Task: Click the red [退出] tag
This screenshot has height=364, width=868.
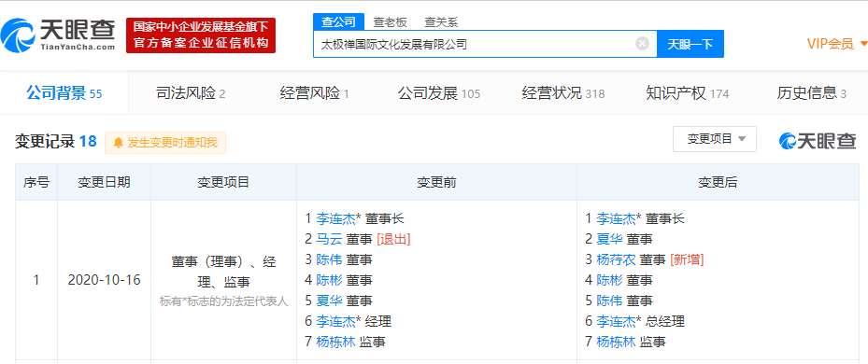Action: (393, 239)
